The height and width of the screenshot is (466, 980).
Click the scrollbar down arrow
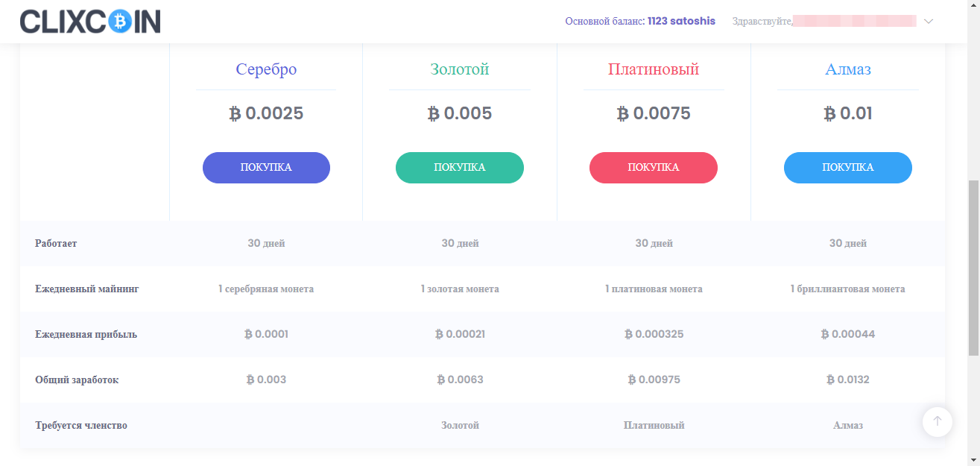click(973, 459)
